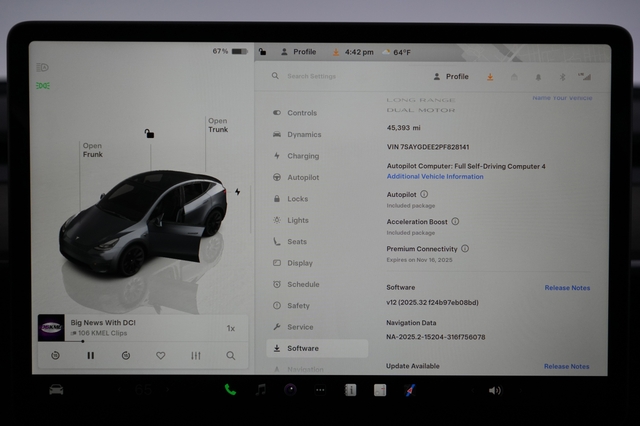
Task: Tap the 45,393 mi odometer reading
Action: [x=403, y=128]
